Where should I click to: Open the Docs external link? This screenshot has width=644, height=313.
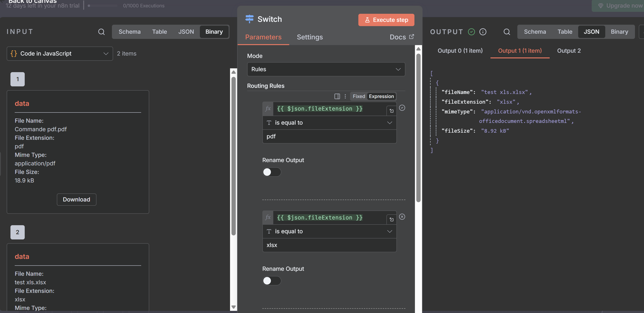point(402,37)
